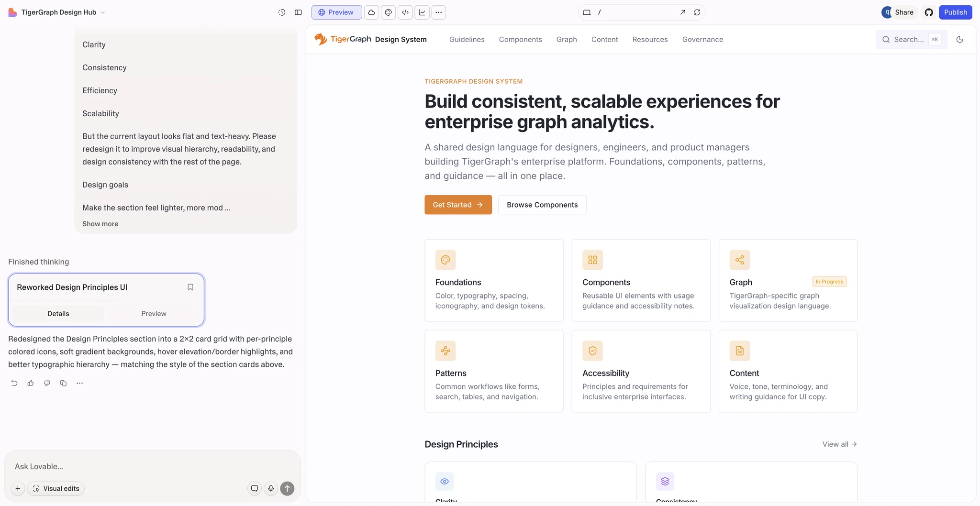Open the analytics chart icon
This screenshot has width=980, height=506.
pyautogui.click(x=422, y=12)
